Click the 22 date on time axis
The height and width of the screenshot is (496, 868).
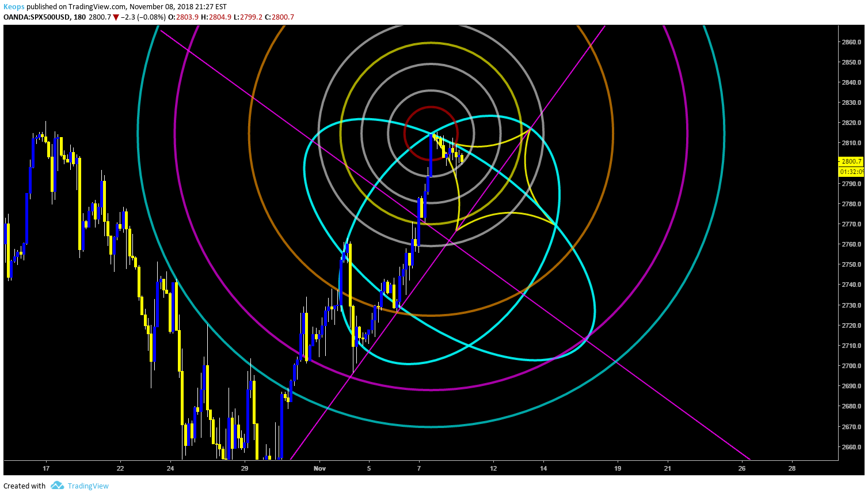pos(120,468)
